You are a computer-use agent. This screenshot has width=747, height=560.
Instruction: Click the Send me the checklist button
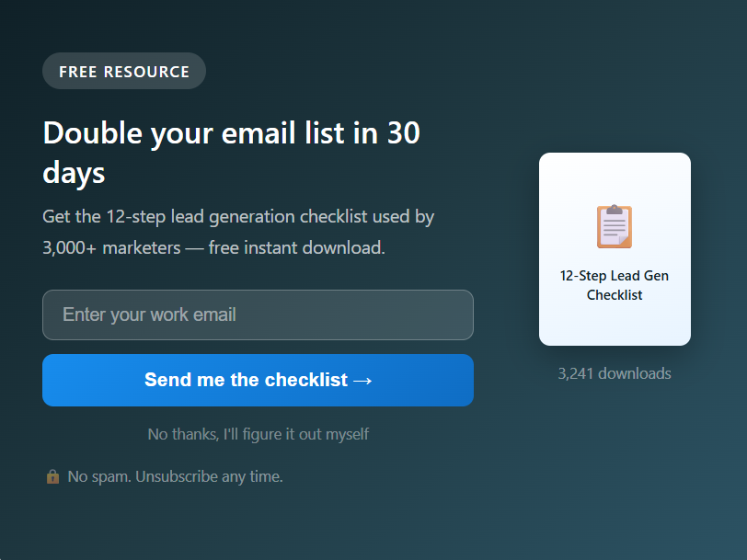click(258, 380)
